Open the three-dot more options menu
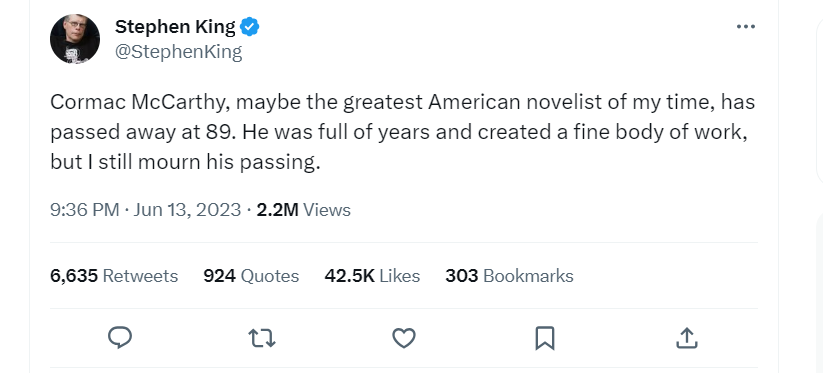Screen dimensions: 823x373 point(746,27)
